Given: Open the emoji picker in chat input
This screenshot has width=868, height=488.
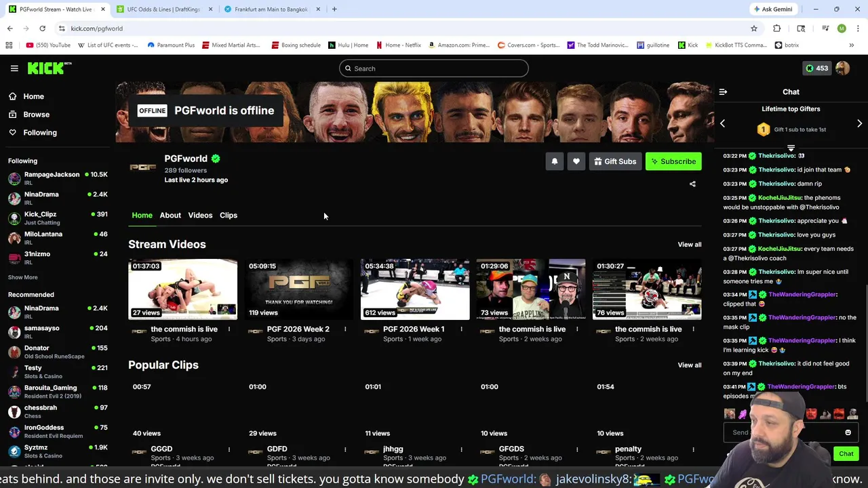Looking at the screenshot, I should click(848, 432).
